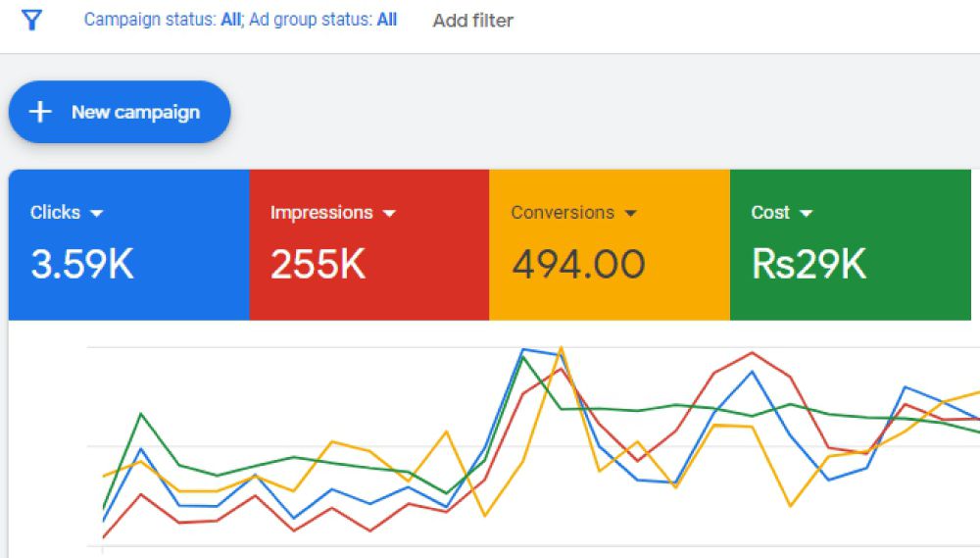
Task: Click the Add filter field
Action: (x=472, y=21)
